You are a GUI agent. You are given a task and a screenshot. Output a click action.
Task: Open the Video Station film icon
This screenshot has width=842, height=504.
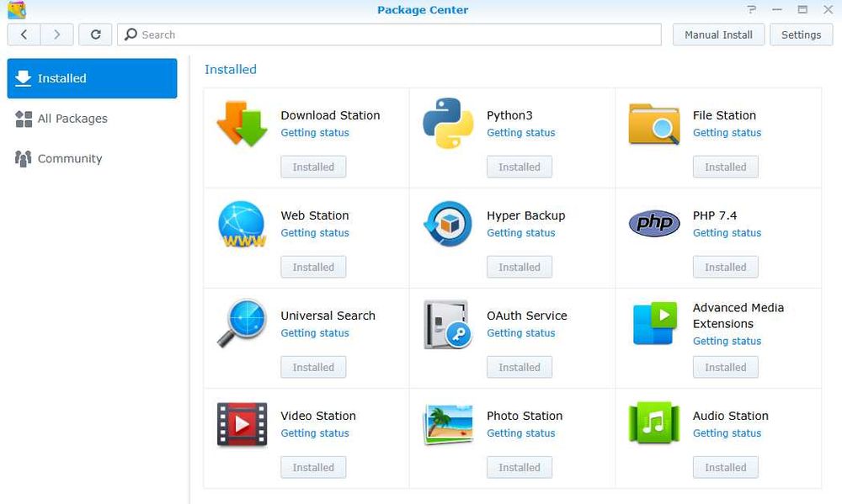pos(242,425)
